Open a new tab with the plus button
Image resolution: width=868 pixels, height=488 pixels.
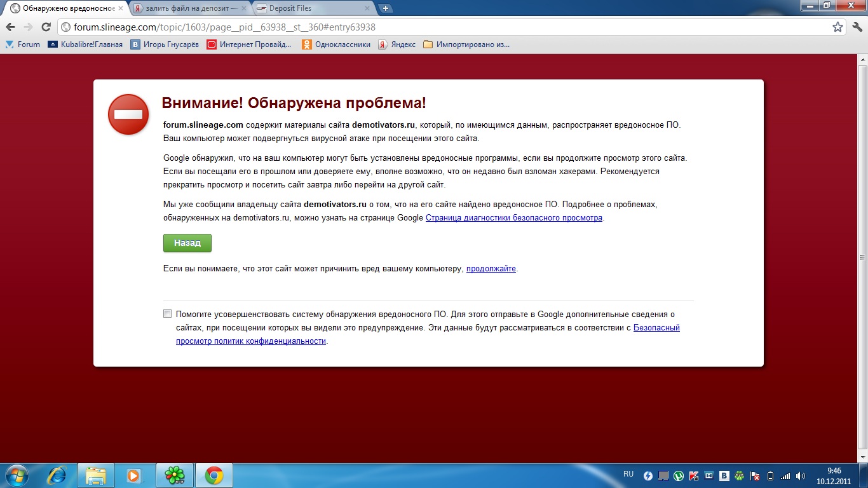385,8
